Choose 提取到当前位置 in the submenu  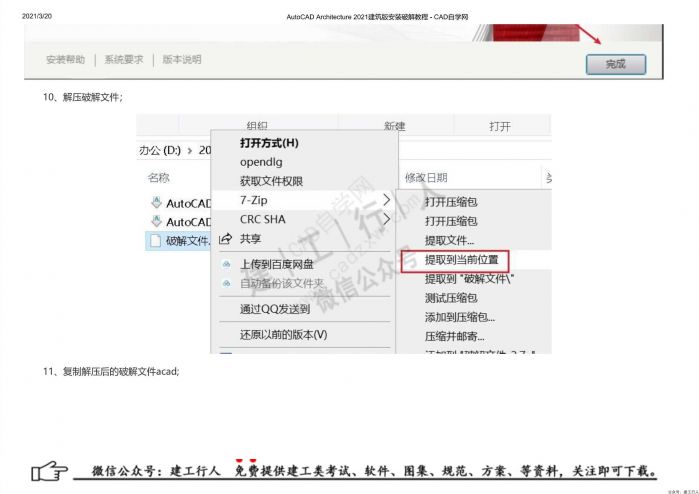click(461, 260)
